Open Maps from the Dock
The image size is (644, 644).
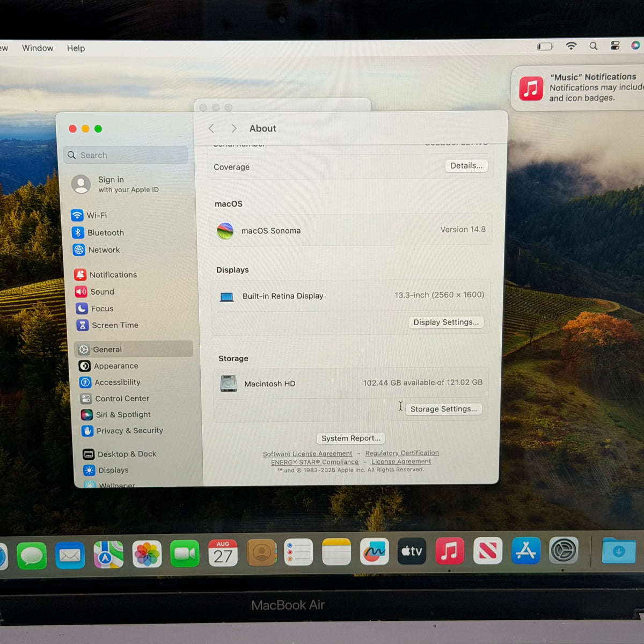[108, 554]
